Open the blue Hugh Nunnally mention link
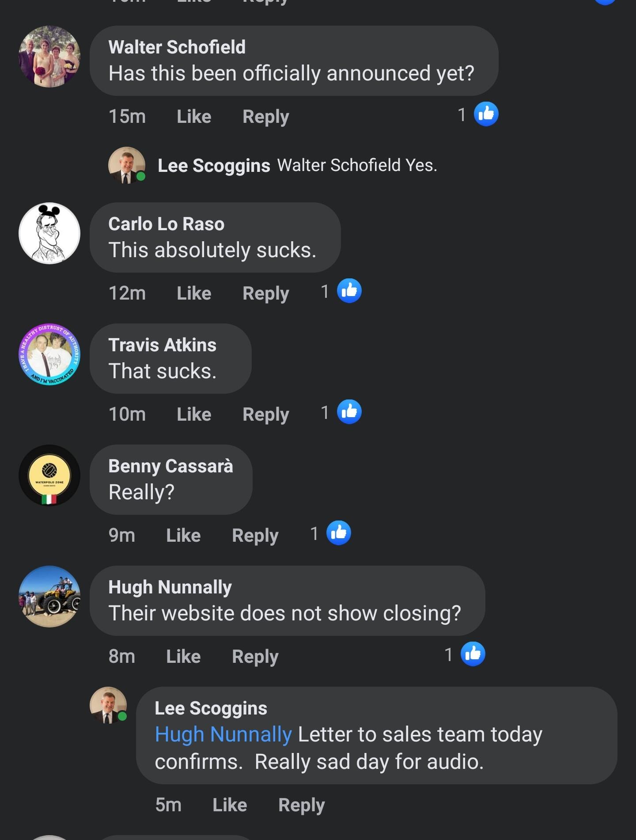This screenshot has height=840, width=636. point(223,734)
